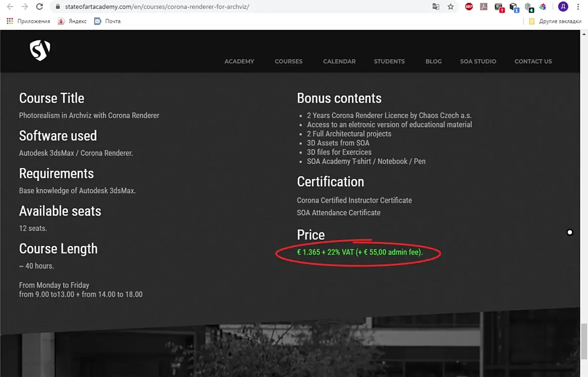588x377 pixels.
Task: Click the white section navigation dot
Action: coord(570,233)
